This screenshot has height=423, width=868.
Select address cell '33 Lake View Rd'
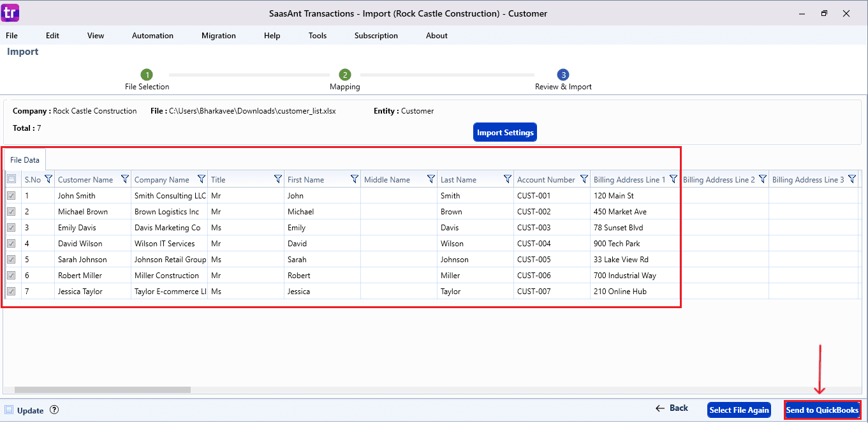click(635, 260)
